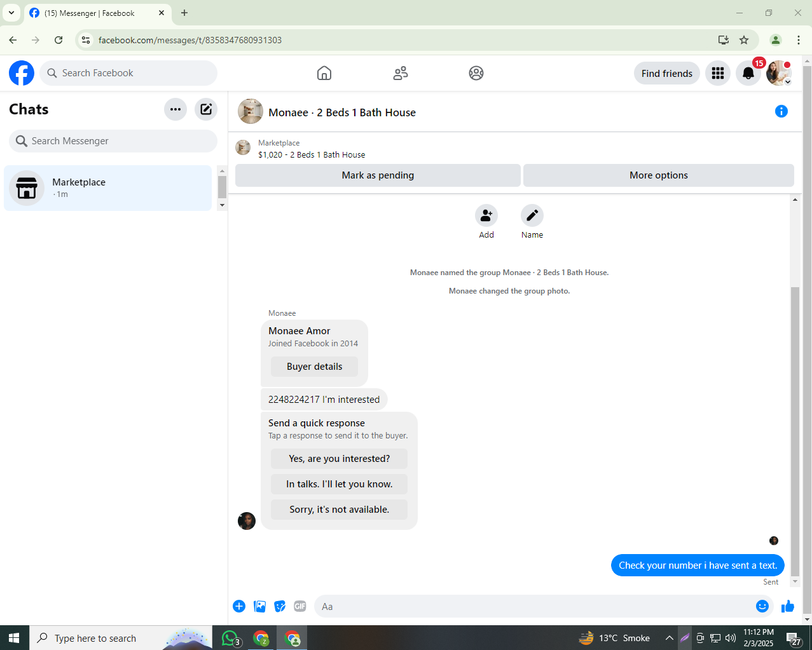Click the chat list scroll-down arrow
The height and width of the screenshot is (650, 812).
pyautogui.click(x=222, y=205)
